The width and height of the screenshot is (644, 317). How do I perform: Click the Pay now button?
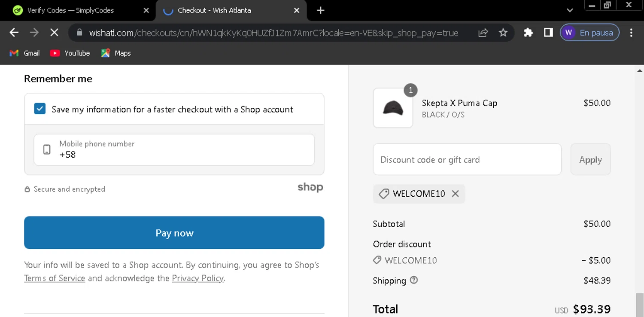click(174, 232)
